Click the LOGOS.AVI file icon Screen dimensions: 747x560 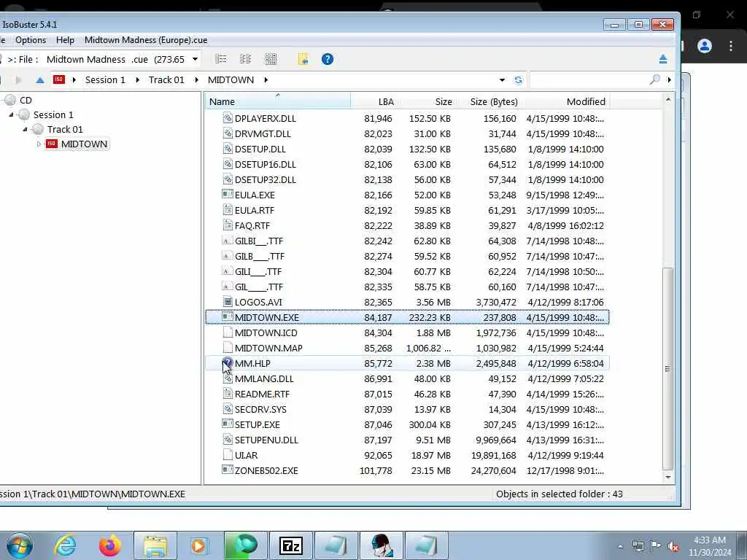pyautogui.click(x=228, y=302)
